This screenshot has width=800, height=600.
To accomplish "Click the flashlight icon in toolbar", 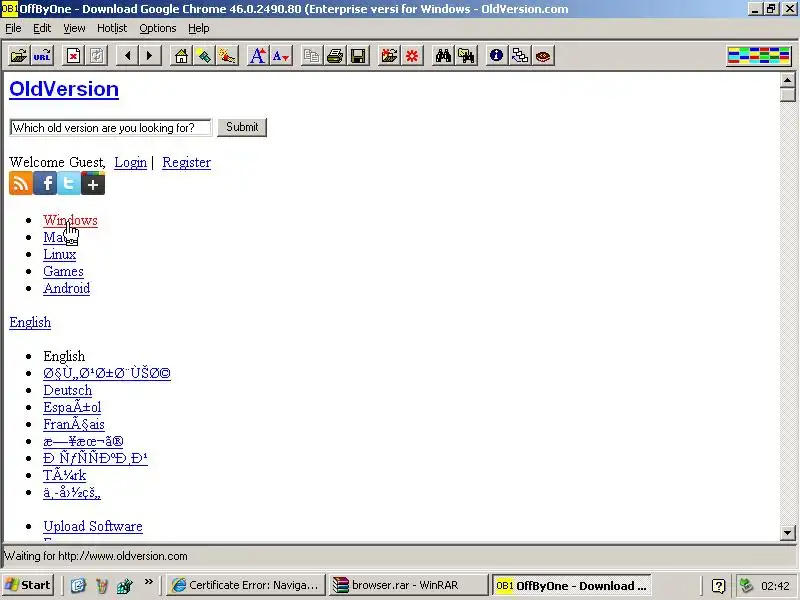I will pyautogui.click(x=204, y=55).
